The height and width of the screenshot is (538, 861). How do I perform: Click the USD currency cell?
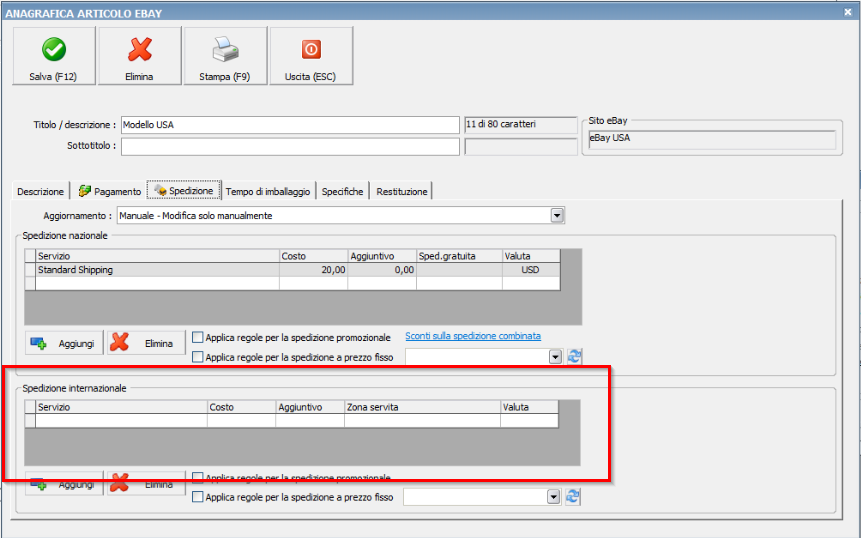pyautogui.click(x=531, y=270)
